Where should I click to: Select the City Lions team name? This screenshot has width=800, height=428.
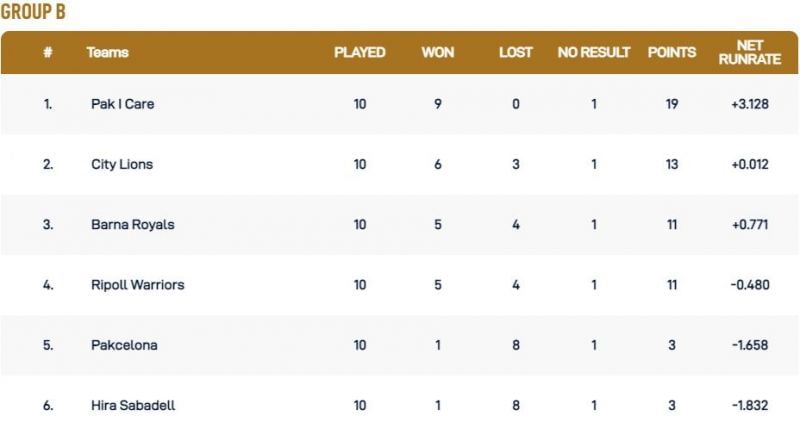pyautogui.click(x=121, y=164)
